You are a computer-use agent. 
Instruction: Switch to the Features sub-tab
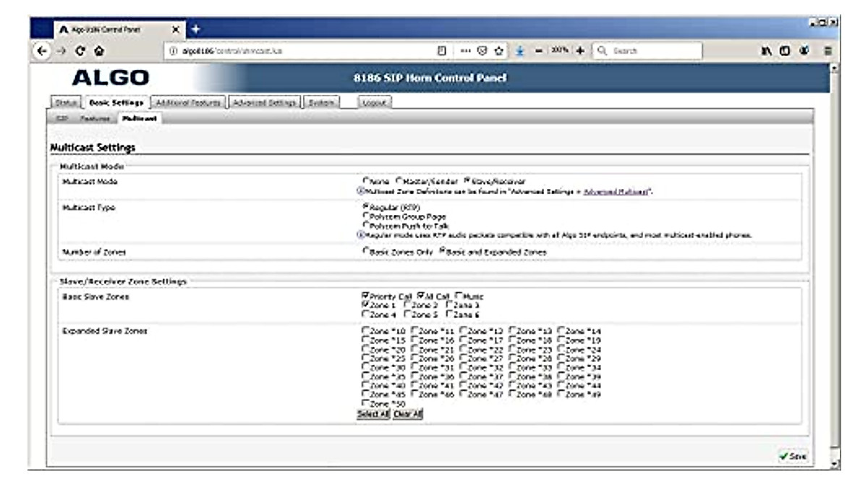tap(95, 118)
